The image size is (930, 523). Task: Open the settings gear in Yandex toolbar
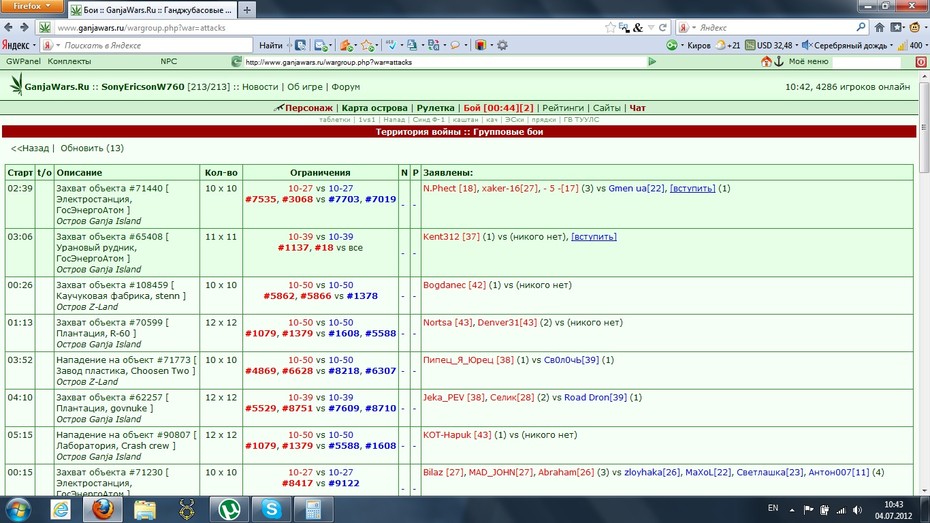pos(502,45)
